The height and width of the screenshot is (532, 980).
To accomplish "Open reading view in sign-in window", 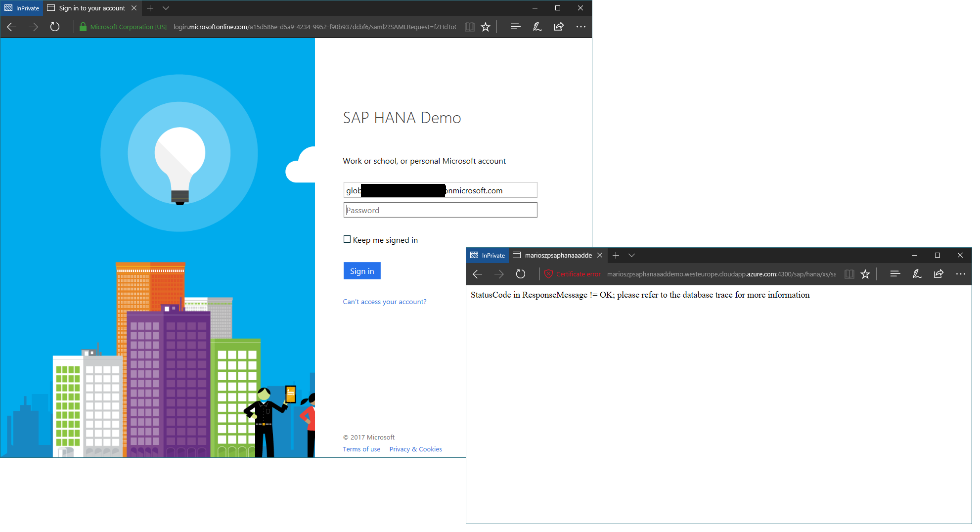I will [470, 27].
